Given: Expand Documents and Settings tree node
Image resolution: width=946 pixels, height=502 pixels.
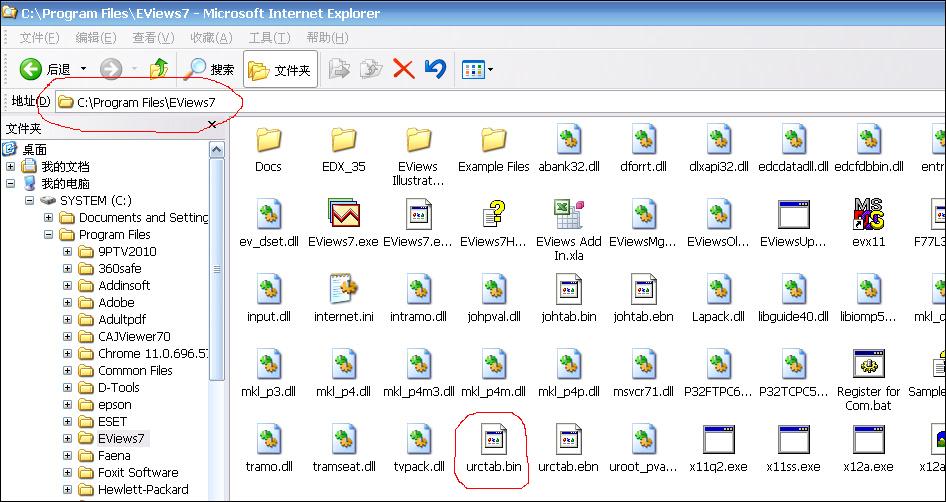Looking at the screenshot, I should click(48, 217).
